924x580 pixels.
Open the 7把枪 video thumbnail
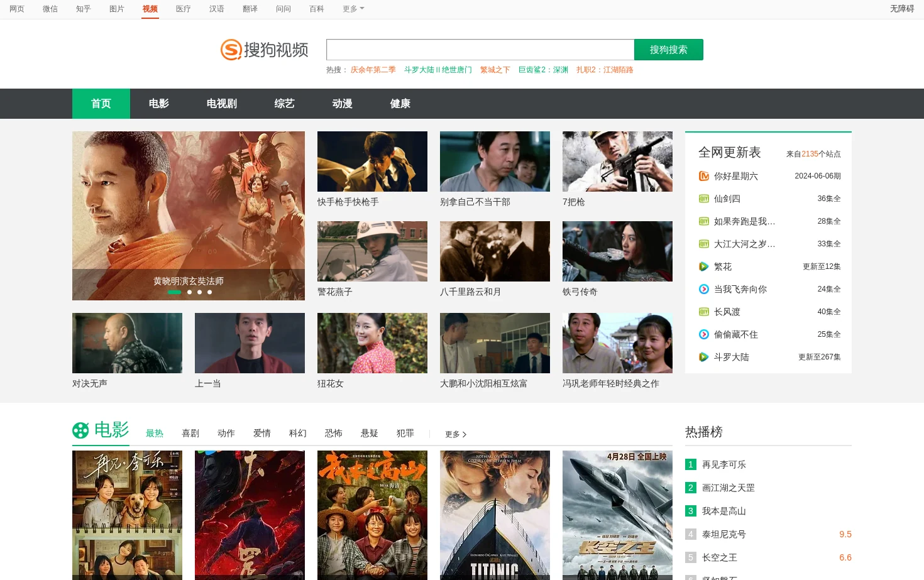point(617,161)
